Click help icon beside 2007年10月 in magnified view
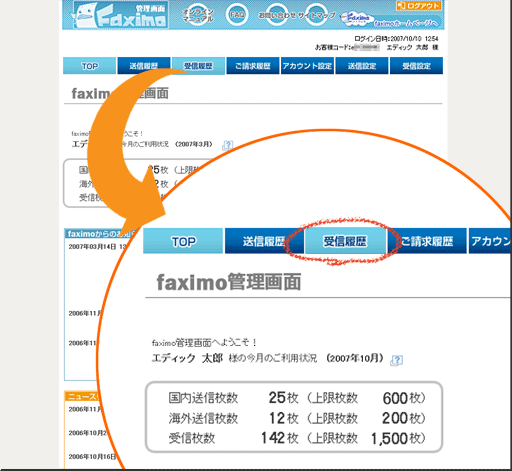Viewport: 512px width, 471px height. click(x=396, y=360)
